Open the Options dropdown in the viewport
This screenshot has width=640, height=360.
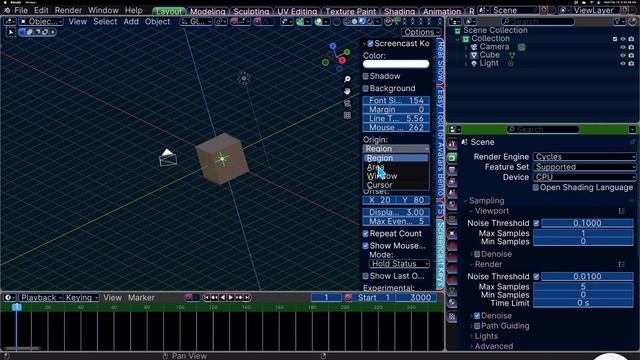(x=421, y=32)
